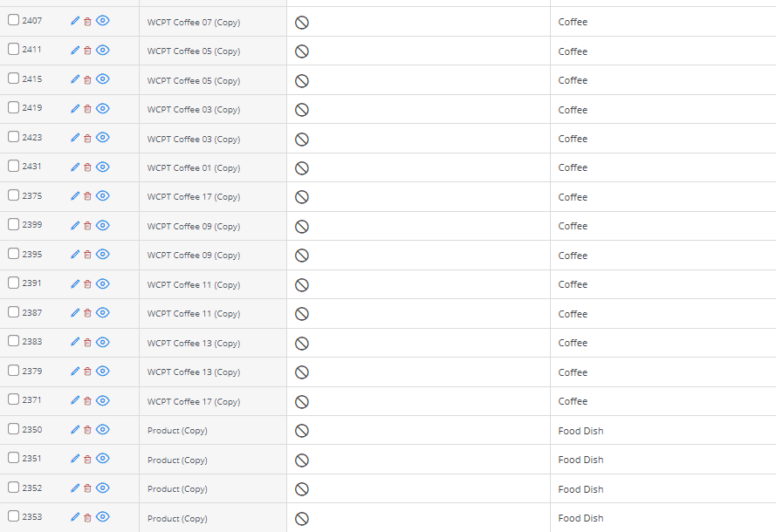Click the edit pencil icon for item 2350

[75, 429]
